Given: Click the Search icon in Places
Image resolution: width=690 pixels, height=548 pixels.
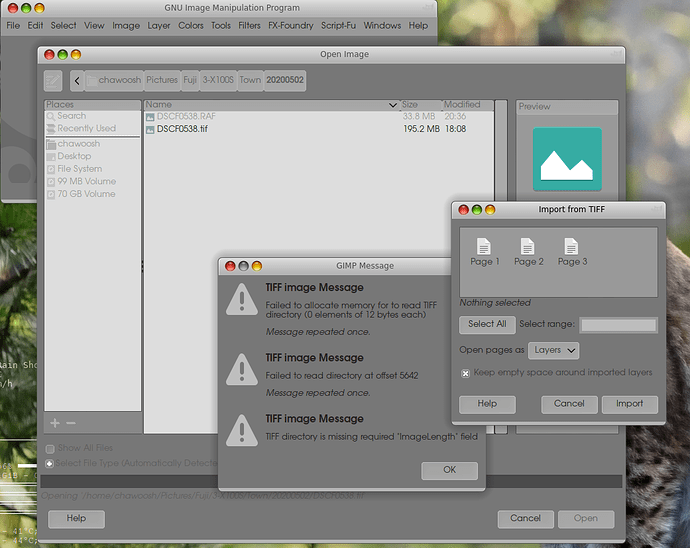Looking at the screenshot, I should pos(51,116).
